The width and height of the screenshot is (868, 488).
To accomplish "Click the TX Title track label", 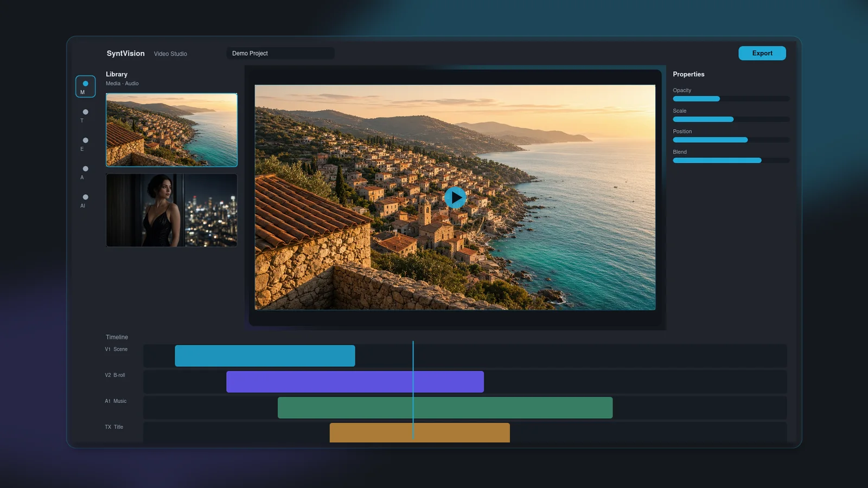I will pyautogui.click(x=114, y=427).
